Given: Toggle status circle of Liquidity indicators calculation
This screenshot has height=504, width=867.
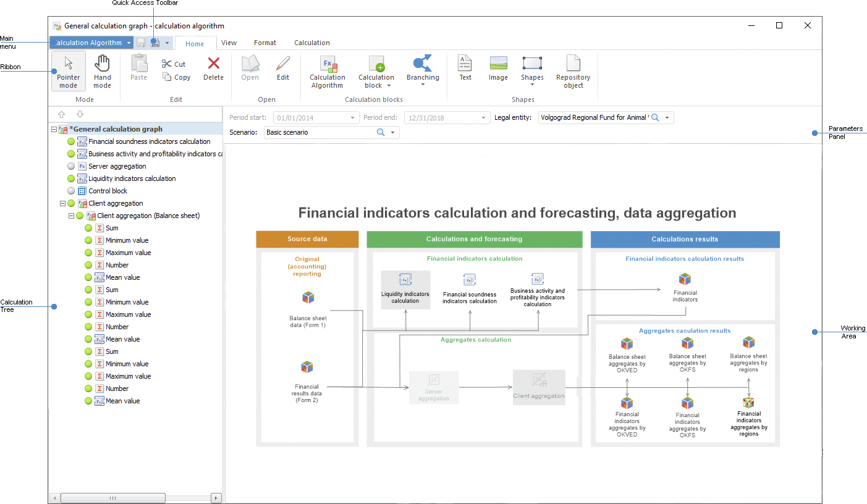Looking at the screenshot, I should (72, 178).
